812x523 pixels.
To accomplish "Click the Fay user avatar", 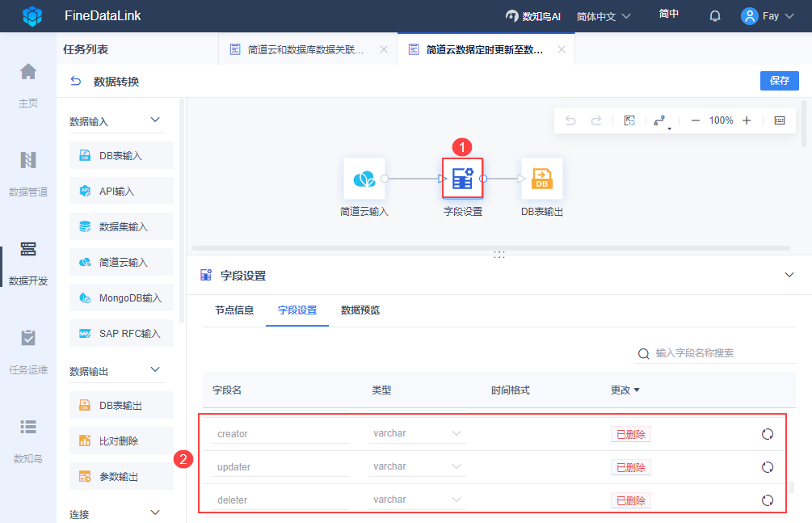I will (749, 16).
